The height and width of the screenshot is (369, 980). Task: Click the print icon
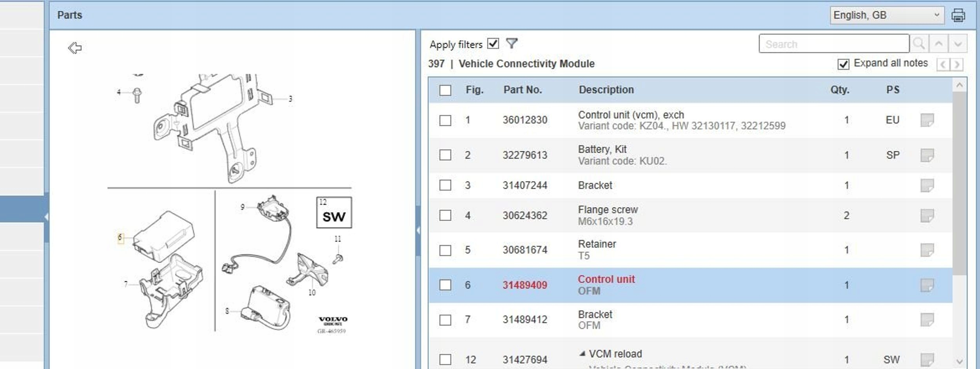point(958,15)
